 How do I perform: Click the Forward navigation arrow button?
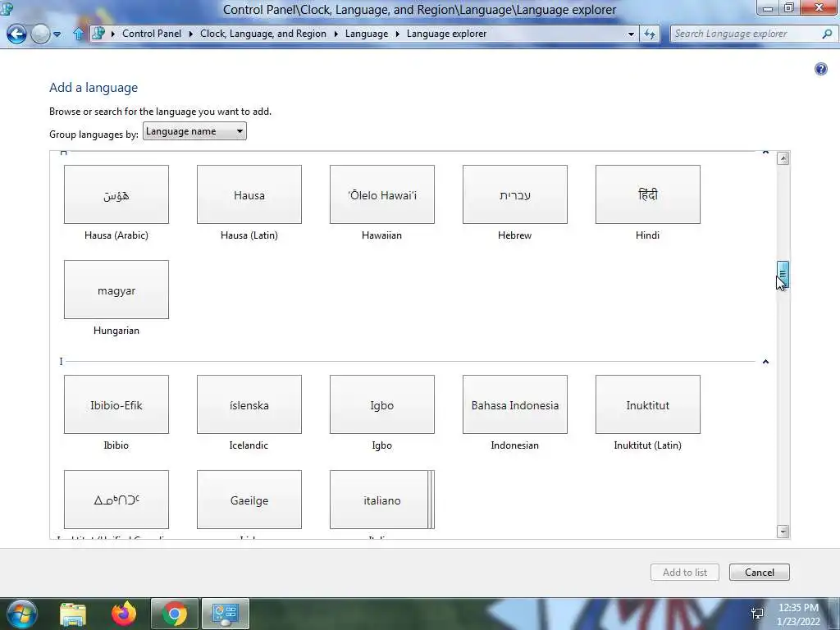pos(40,34)
